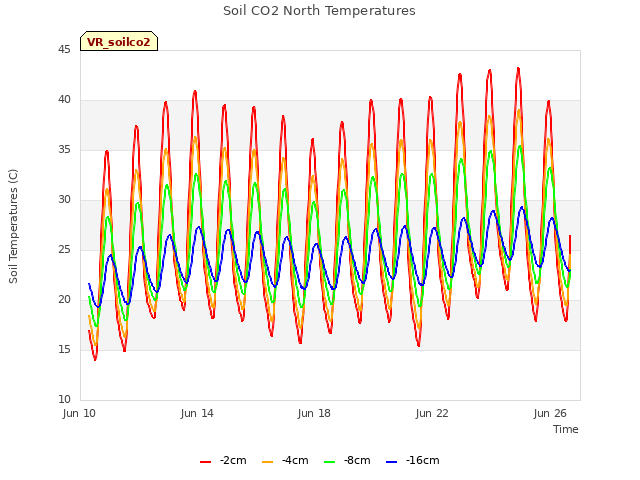Viewport: 640px width, 480px height.
Task: Click the Jun 14 x-axis tick label
Action: pos(197,413)
